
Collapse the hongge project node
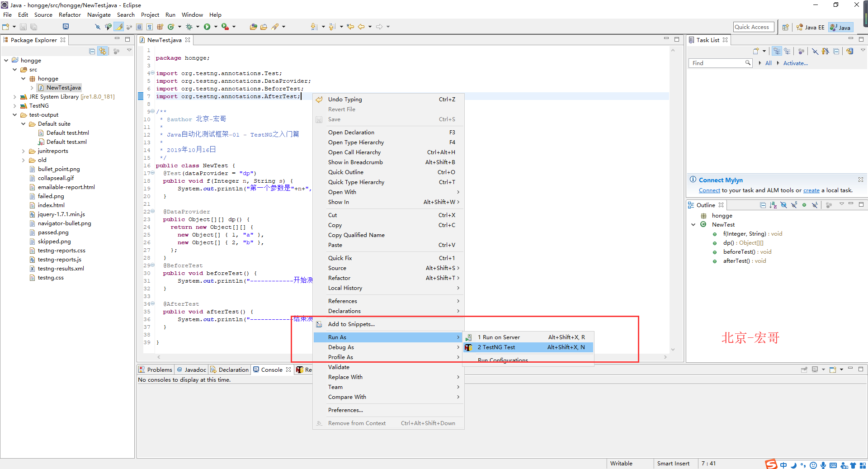click(6, 60)
